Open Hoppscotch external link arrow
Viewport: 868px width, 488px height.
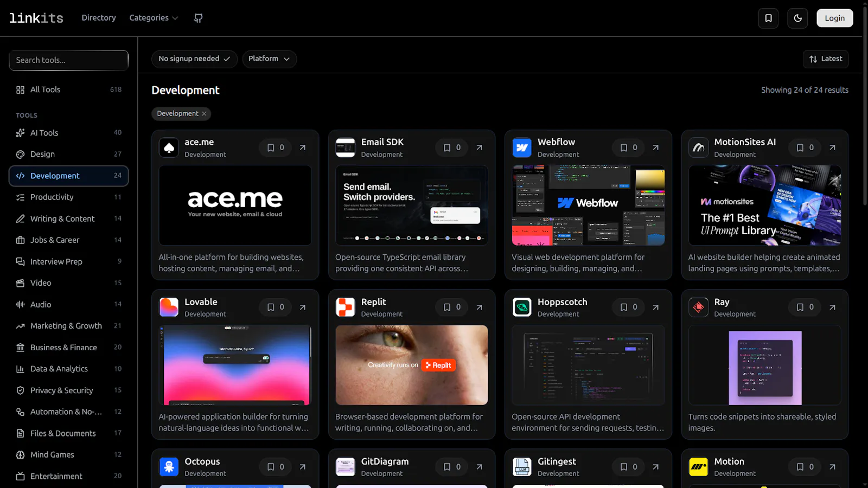pos(656,307)
